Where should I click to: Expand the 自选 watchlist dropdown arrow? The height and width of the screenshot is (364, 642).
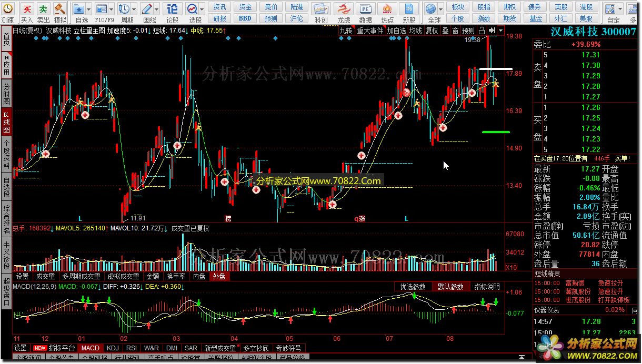[x=88, y=9]
